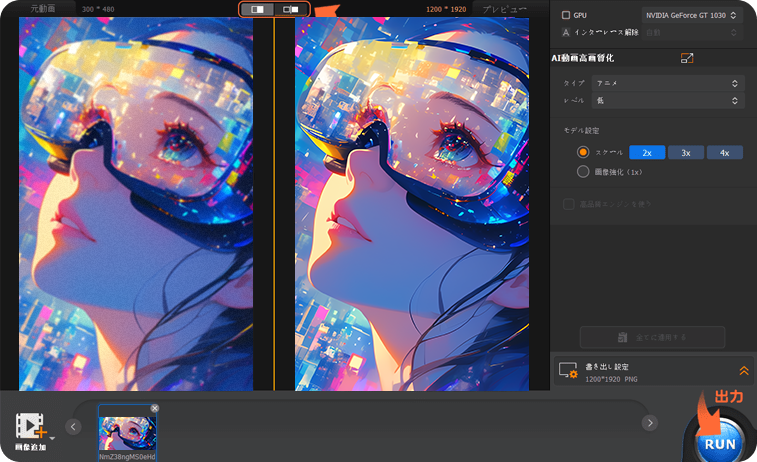
Task: Choose the 3x scale option
Action: coord(686,153)
